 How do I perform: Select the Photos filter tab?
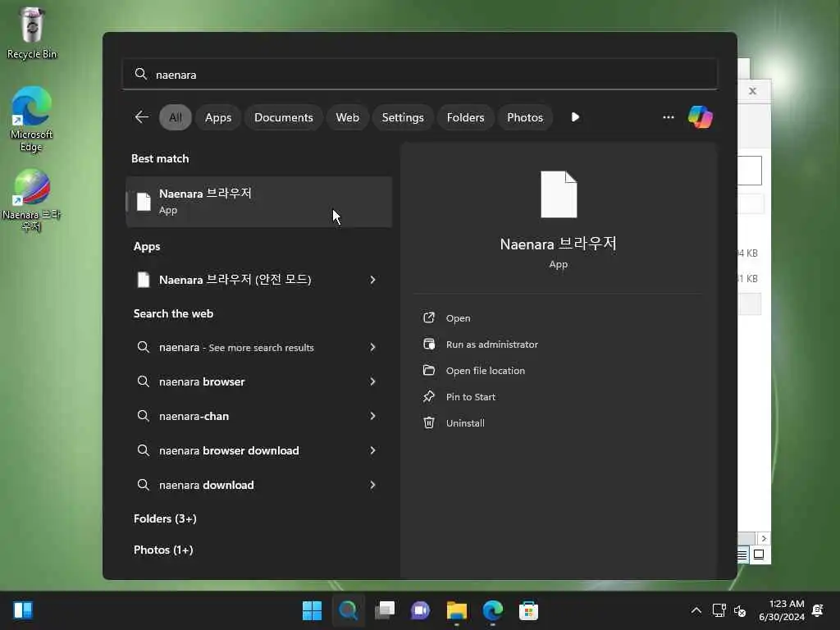coord(525,117)
